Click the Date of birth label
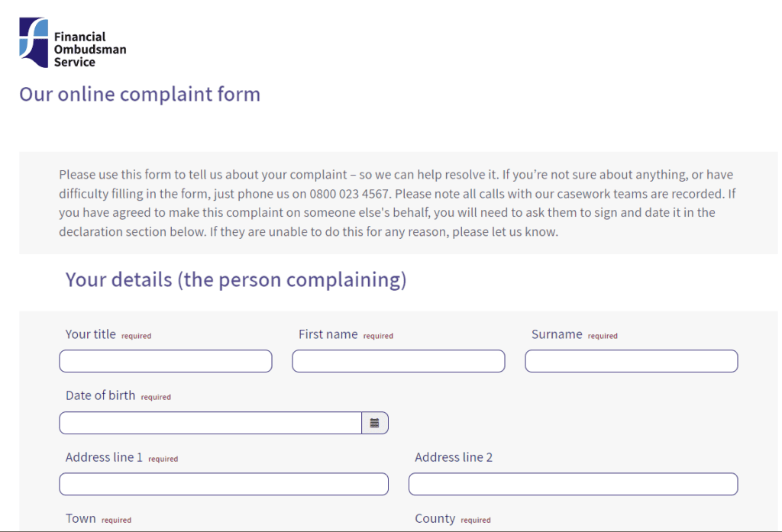 [x=101, y=395]
